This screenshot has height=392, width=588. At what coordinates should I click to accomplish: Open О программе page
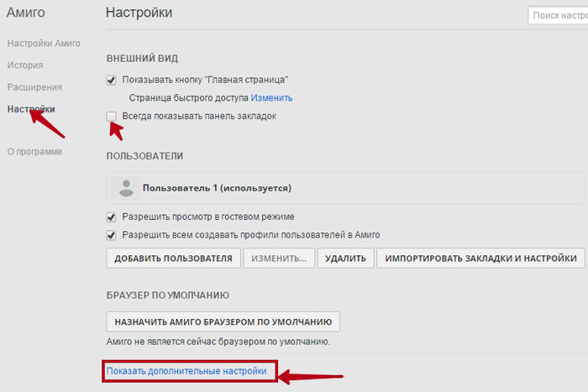(34, 152)
